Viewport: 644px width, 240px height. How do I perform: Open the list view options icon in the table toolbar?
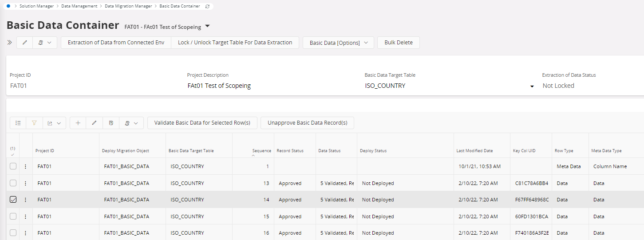tap(18, 123)
